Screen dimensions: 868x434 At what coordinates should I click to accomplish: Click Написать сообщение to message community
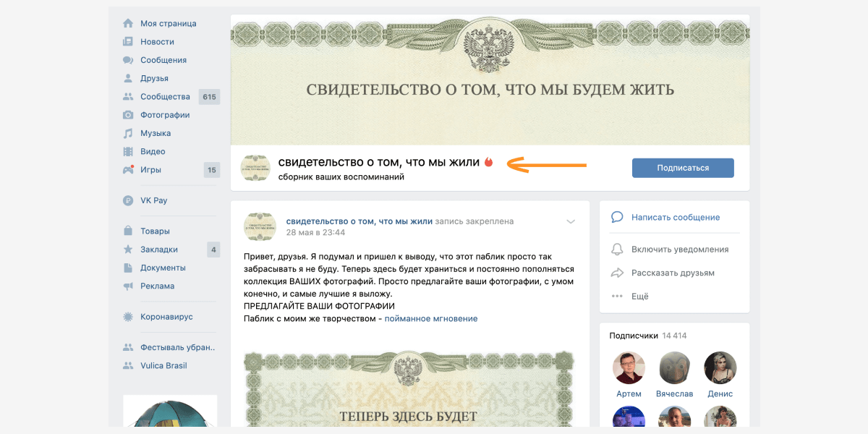click(x=674, y=217)
